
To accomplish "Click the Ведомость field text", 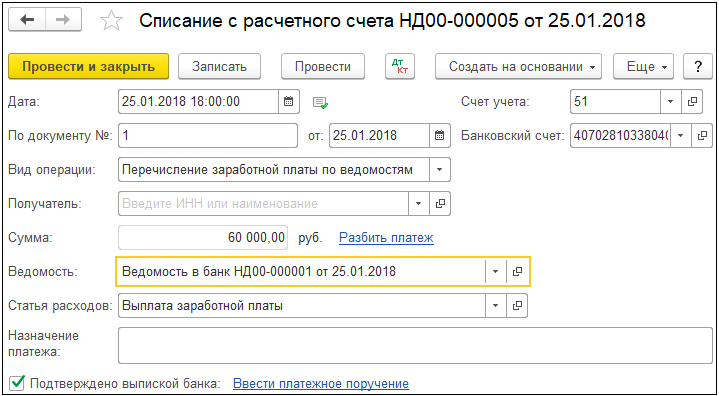I will (x=301, y=271).
